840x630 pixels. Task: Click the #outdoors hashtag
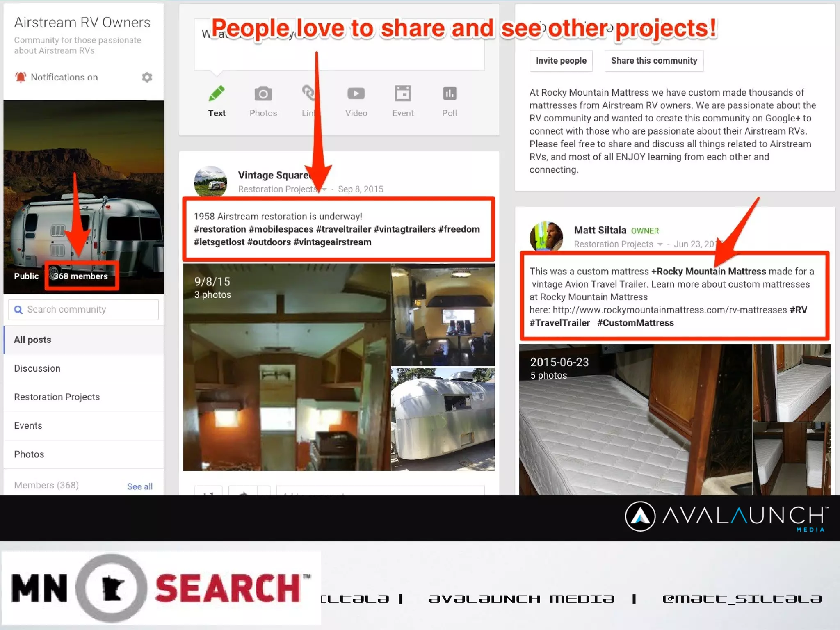click(269, 242)
